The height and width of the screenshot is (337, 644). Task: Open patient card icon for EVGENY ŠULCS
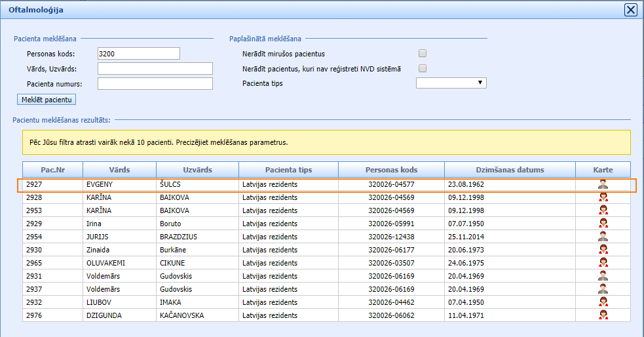tap(603, 184)
